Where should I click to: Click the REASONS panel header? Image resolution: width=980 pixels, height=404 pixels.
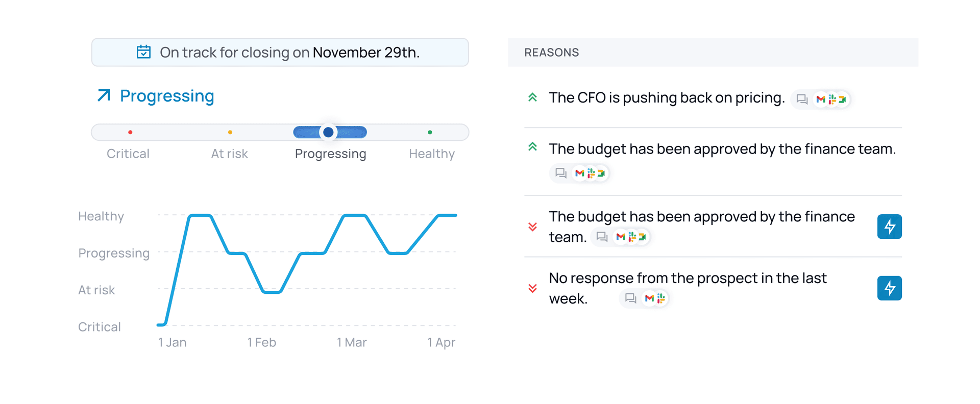(713, 52)
